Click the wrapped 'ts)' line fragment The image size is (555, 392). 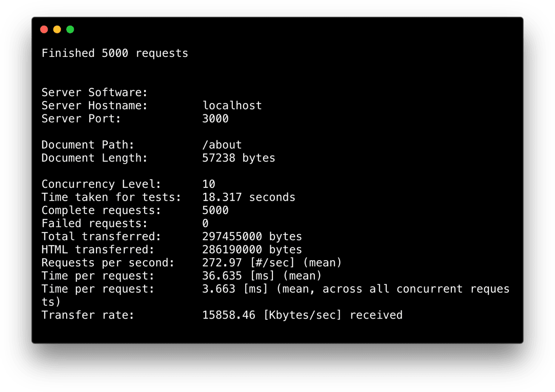click(51, 302)
